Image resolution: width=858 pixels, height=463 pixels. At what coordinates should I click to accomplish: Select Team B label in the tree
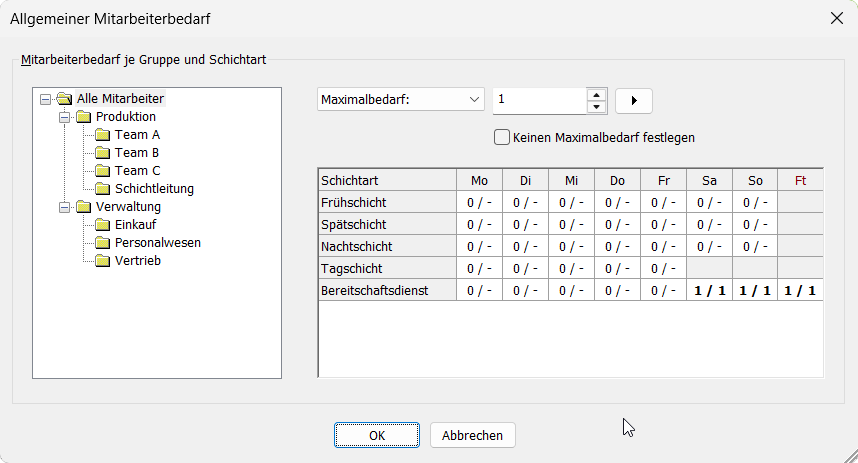click(x=137, y=153)
